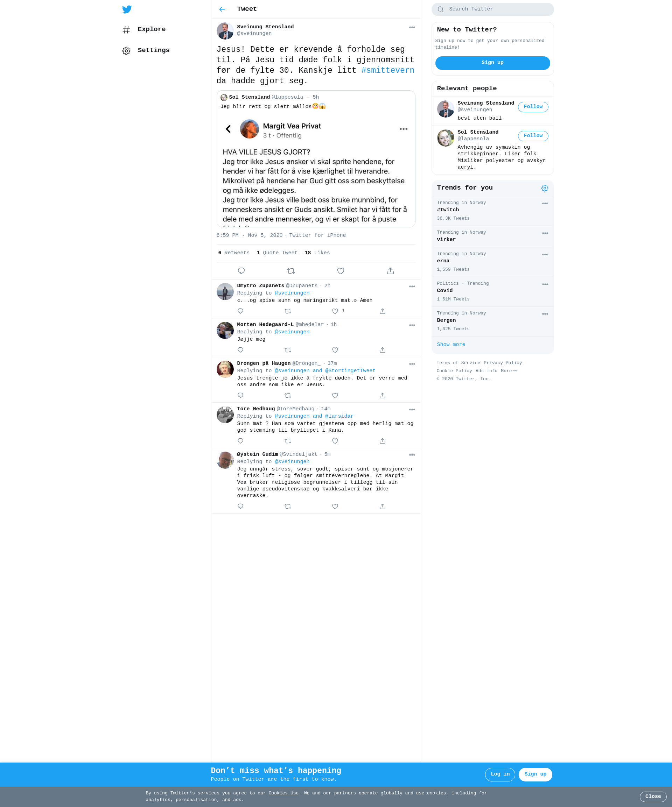Viewport: 672px width, 807px height.
Task: Follow Sveinung Stensland in Relevant people
Action: click(x=533, y=107)
